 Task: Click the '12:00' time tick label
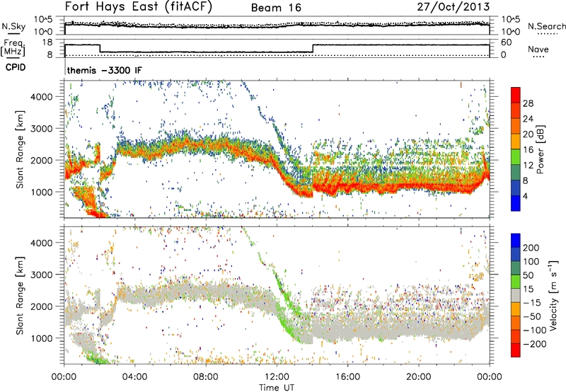pyautogui.click(x=277, y=377)
